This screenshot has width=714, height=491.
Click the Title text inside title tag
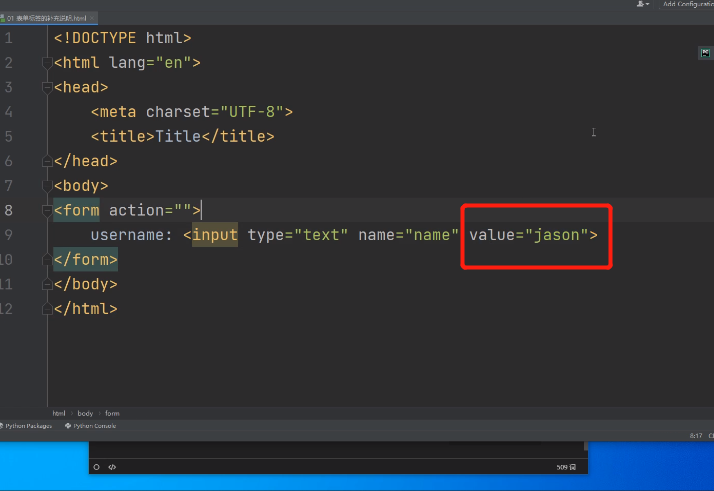178,137
